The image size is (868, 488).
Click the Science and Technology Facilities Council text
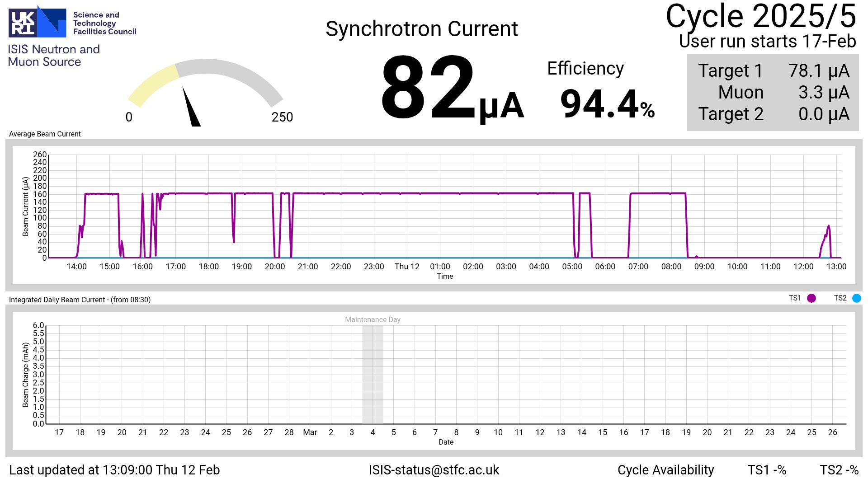[x=104, y=23]
